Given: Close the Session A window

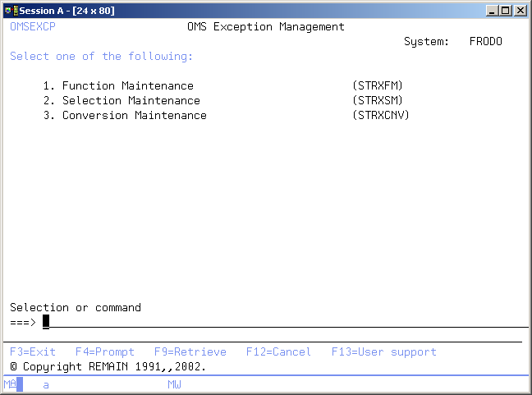Looking at the screenshot, I should (x=520, y=11).
